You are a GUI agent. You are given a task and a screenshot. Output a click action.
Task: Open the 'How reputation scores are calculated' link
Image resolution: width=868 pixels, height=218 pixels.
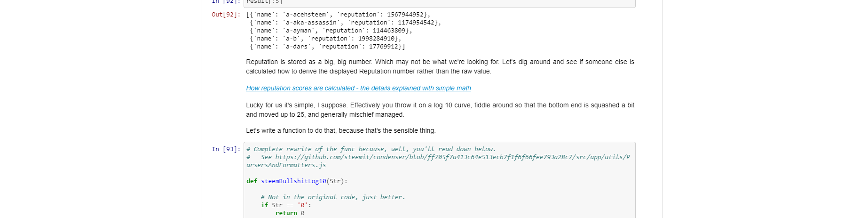point(358,88)
